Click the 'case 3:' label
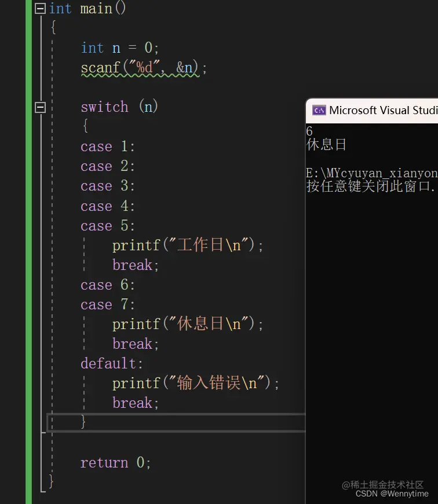 click(108, 186)
